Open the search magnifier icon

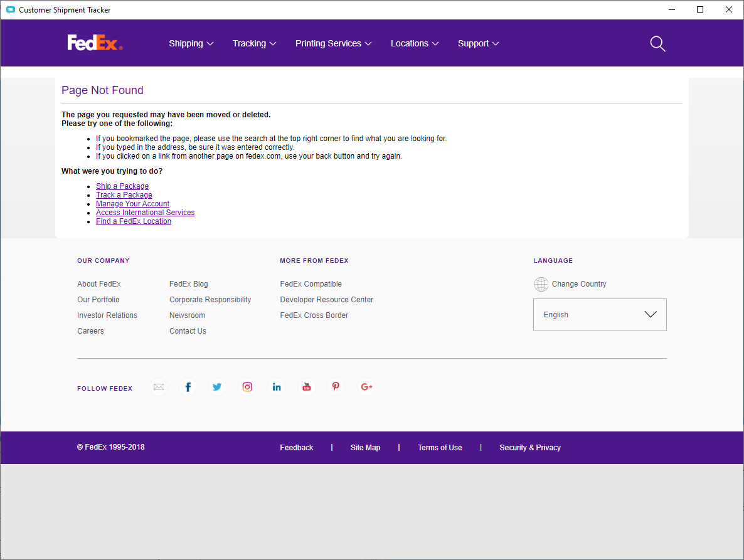coord(657,44)
